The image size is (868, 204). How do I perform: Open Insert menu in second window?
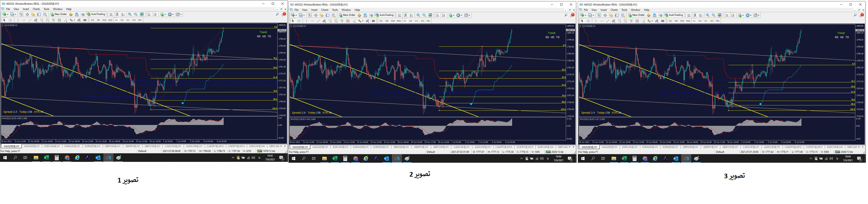coord(314,10)
